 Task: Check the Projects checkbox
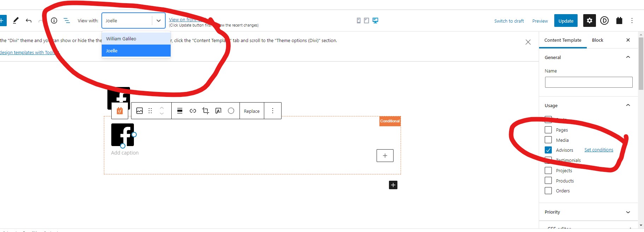[x=548, y=170]
